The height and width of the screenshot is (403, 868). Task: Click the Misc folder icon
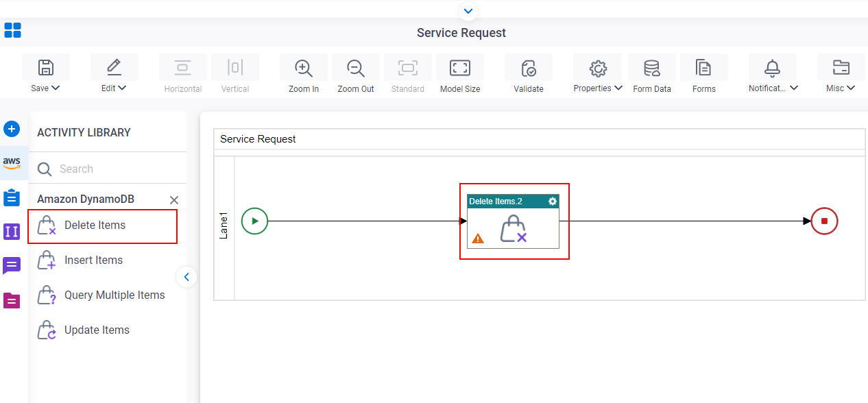point(841,67)
